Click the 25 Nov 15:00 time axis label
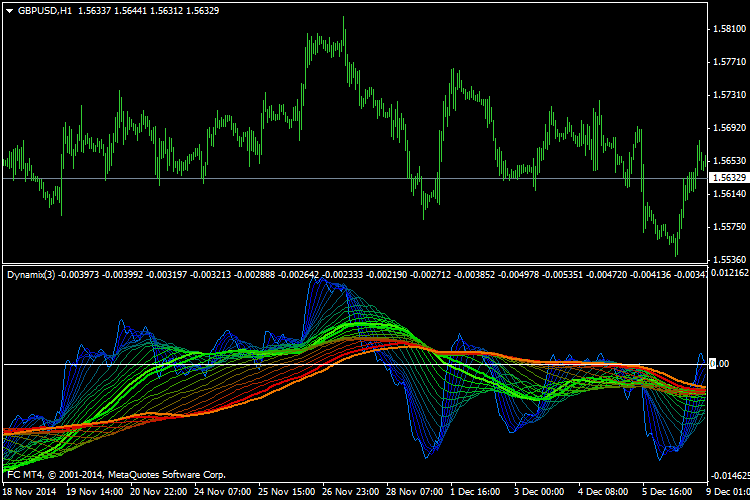This screenshot has width=750, height=500. (x=287, y=492)
